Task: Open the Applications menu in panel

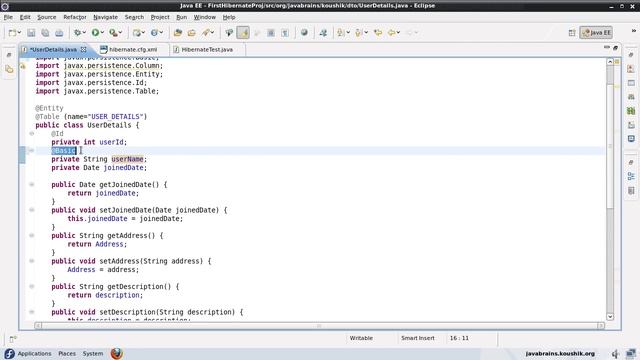Action: click(x=35, y=353)
